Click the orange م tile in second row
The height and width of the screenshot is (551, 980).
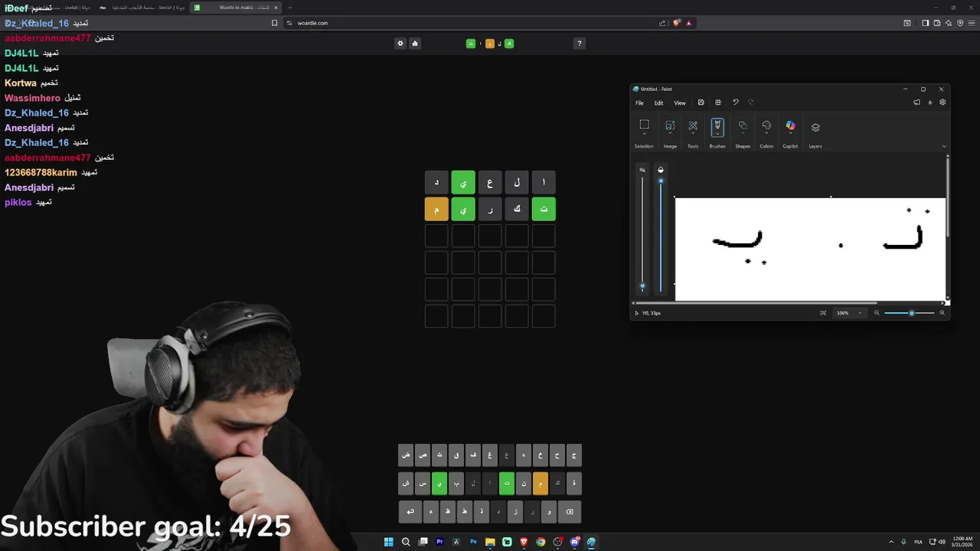(x=436, y=209)
